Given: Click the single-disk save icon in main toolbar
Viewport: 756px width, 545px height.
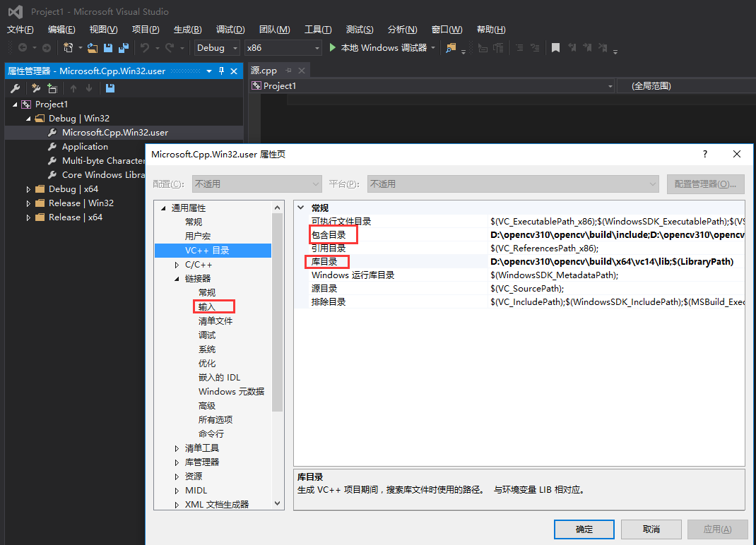Looking at the screenshot, I should click(108, 48).
